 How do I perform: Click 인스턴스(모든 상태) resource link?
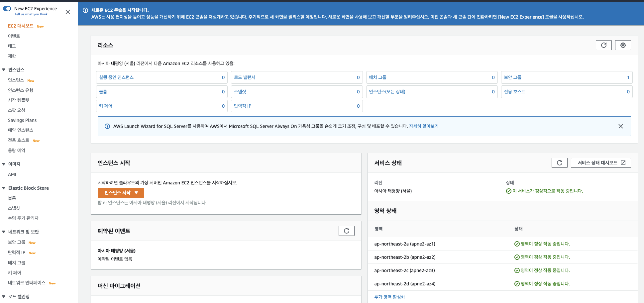coord(387,92)
